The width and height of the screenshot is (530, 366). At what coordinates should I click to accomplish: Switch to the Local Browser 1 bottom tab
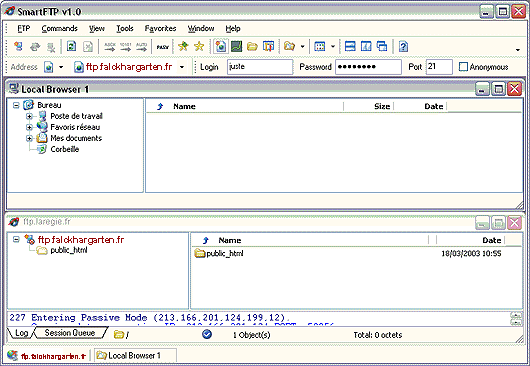[134, 356]
